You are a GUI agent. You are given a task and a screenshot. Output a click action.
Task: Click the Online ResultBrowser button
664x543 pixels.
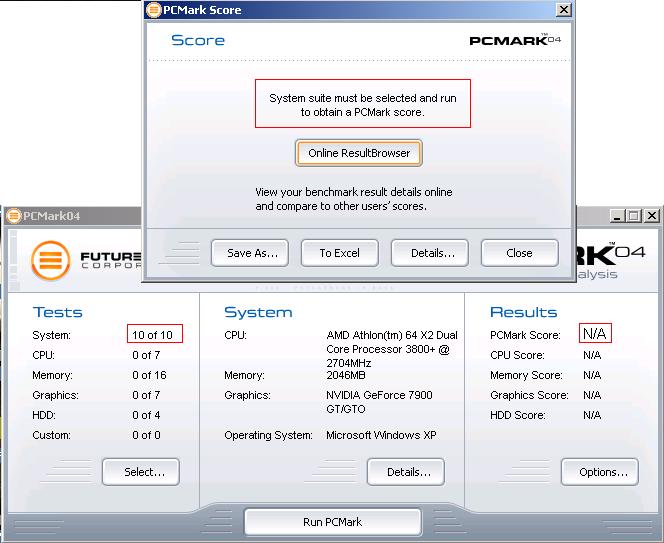[x=359, y=153]
